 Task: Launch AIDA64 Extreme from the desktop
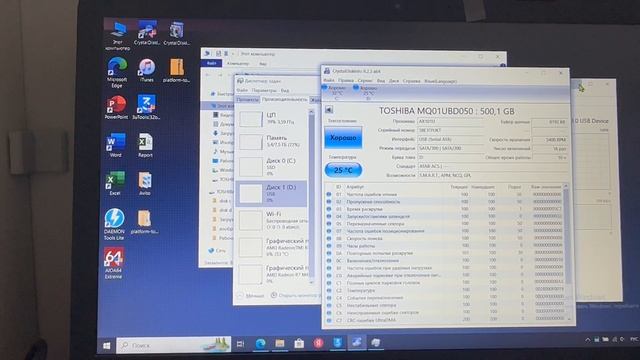point(113,263)
